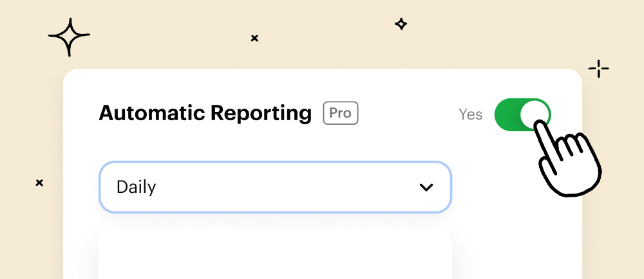Click the pointing hand cursor illustration
Viewport: 644px width, 279px height.
coord(569,159)
